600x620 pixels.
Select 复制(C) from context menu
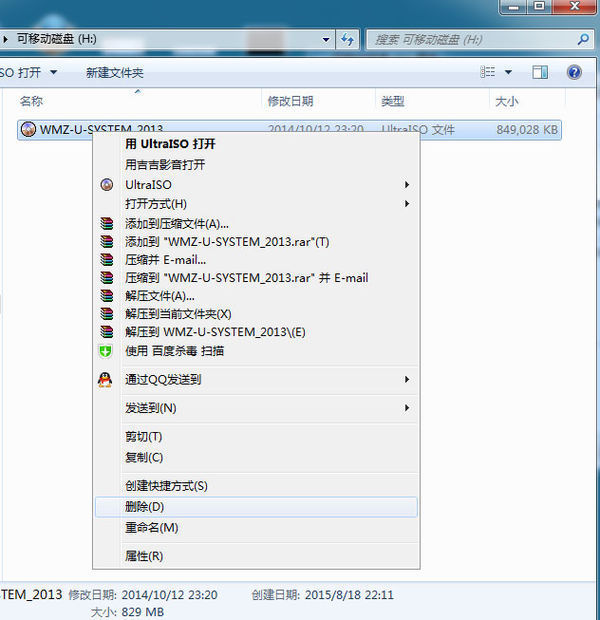tap(256, 457)
